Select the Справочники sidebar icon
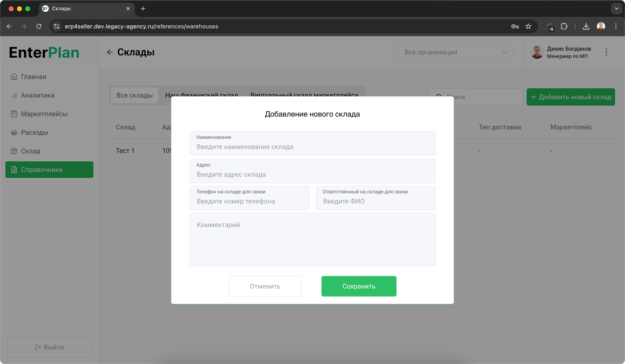This screenshot has height=364, width=625. (x=14, y=170)
